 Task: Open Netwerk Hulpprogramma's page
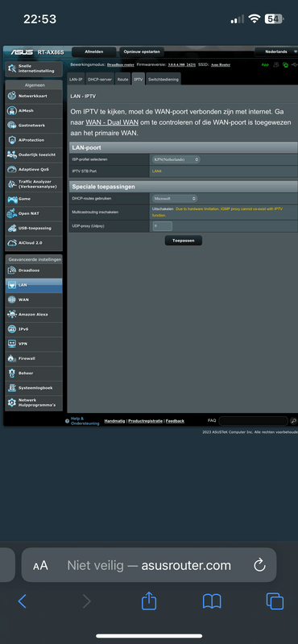[x=34, y=403]
